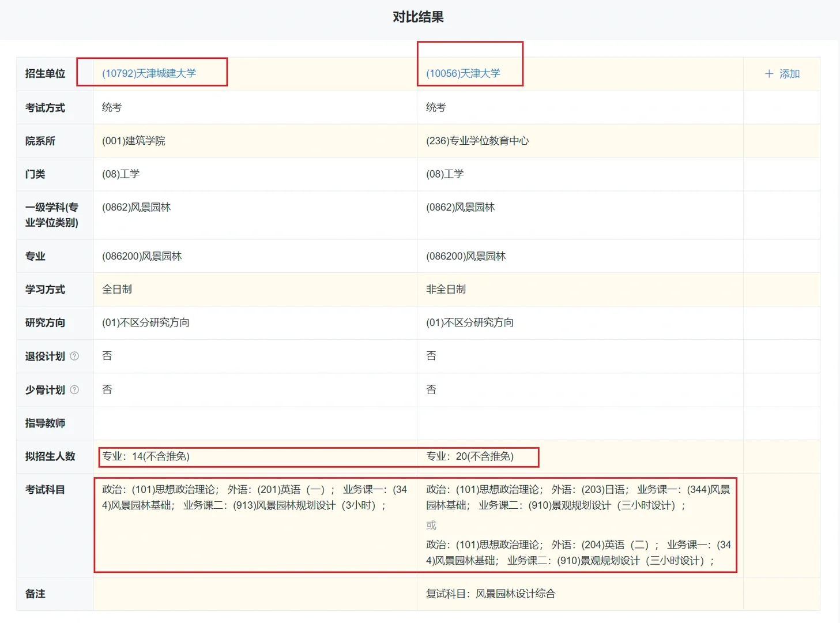Click the 专业: 14(不含推免) enrollment text

tap(147, 456)
